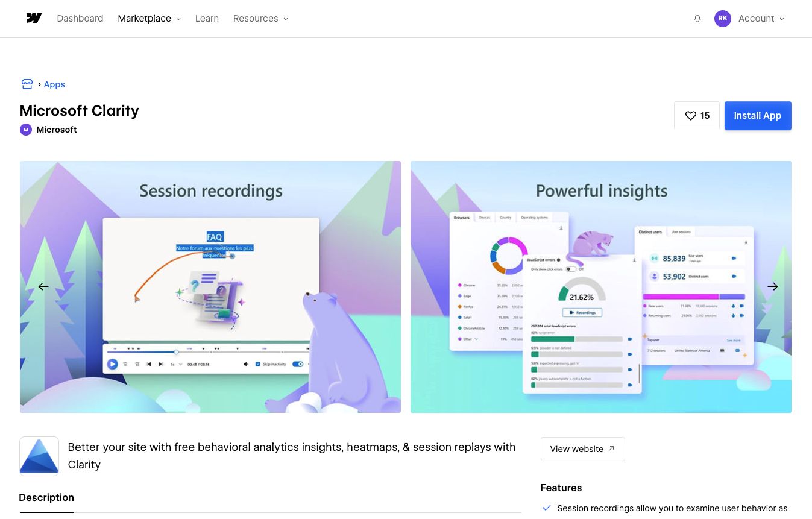Open the Account dropdown
The image size is (812, 519).
click(x=761, y=19)
